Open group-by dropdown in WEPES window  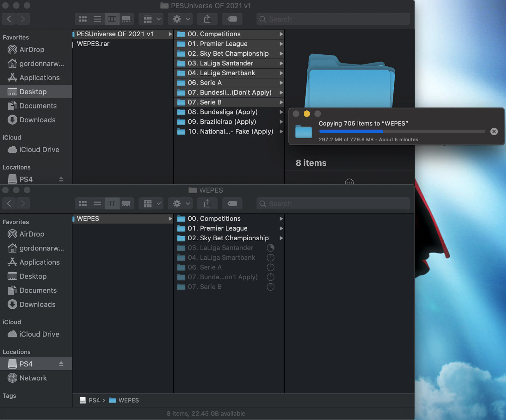point(151,204)
